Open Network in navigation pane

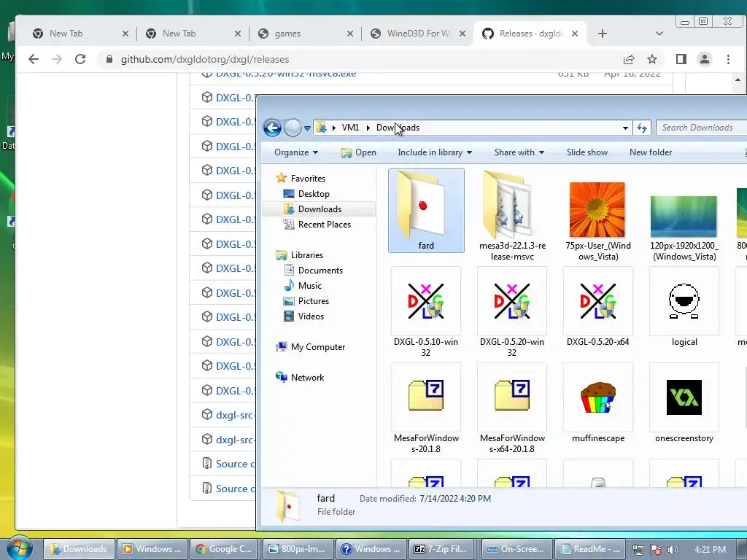pyautogui.click(x=300, y=378)
